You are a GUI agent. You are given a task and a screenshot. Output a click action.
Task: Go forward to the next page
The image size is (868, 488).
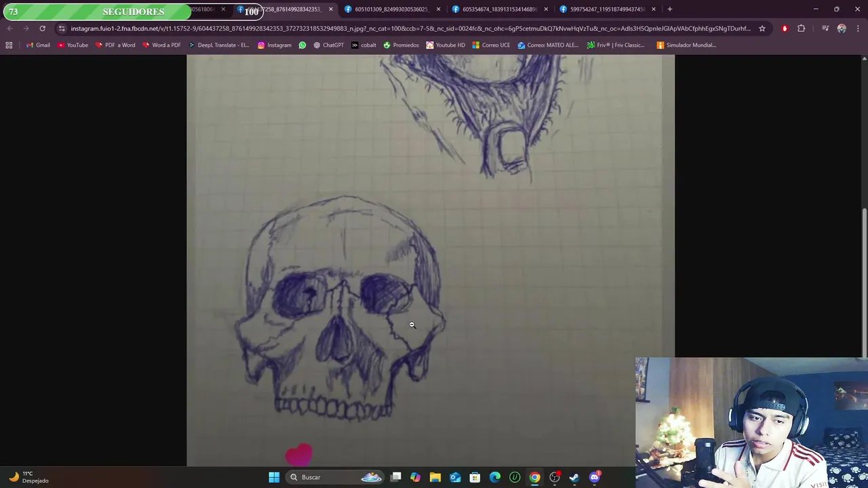point(26,28)
